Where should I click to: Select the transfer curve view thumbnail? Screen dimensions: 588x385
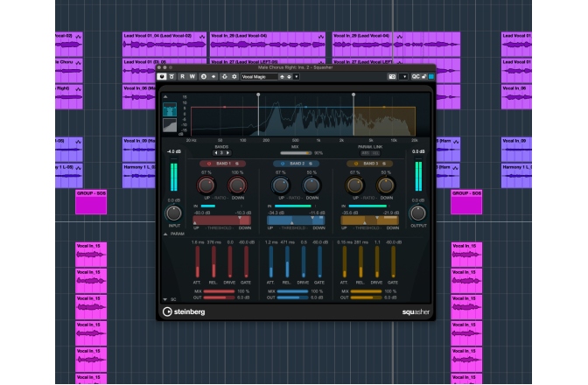(x=170, y=125)
